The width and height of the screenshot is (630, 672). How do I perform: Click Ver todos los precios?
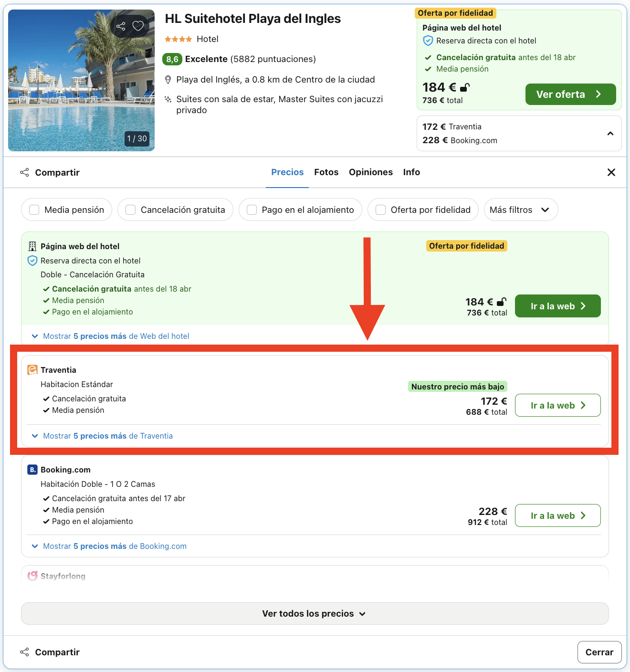tap(314, 614)
